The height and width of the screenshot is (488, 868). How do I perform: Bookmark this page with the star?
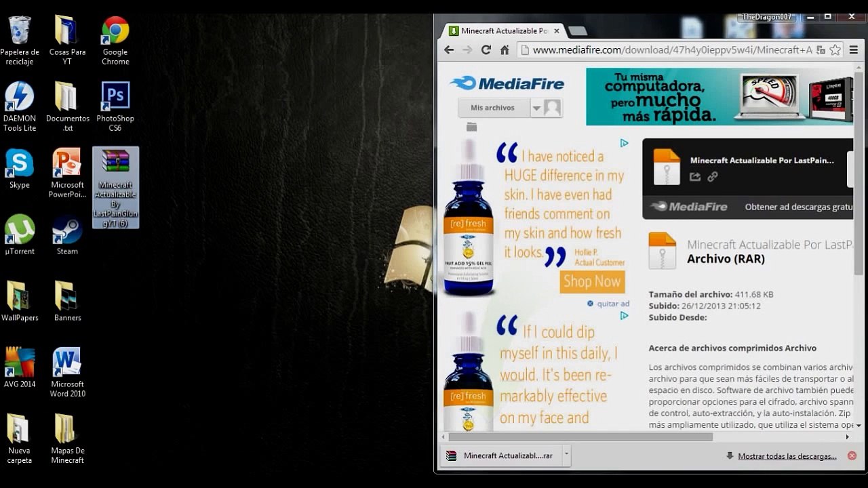coord(835,49)
